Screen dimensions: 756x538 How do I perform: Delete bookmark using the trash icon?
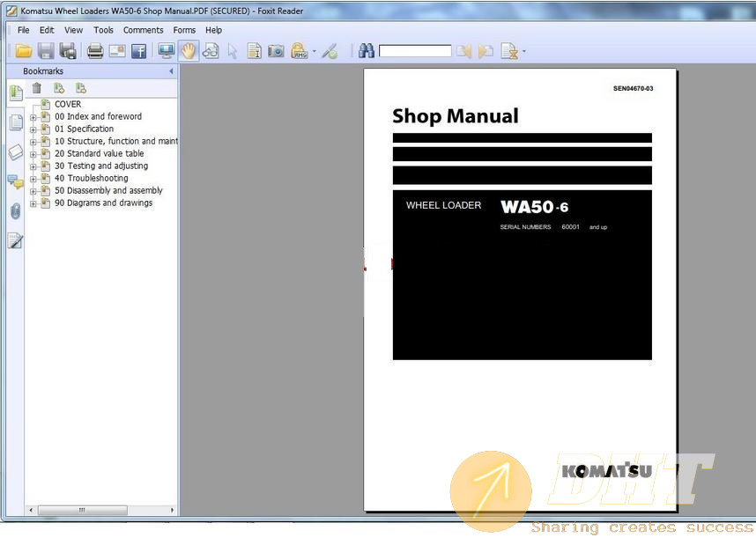click(x=37, y=88)
